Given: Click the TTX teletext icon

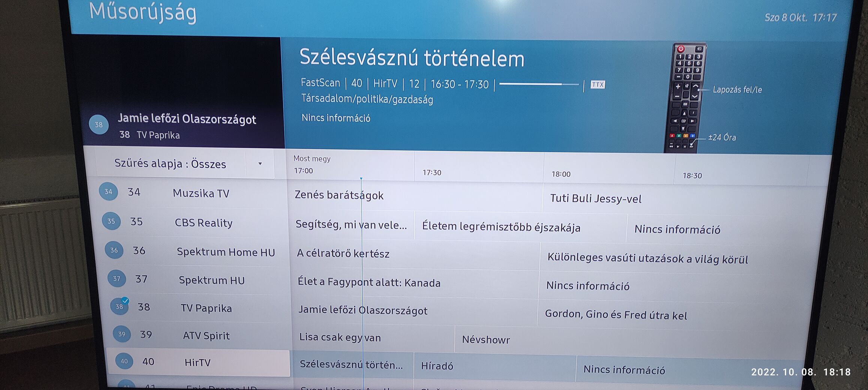Looking at the screenshot, I should click(x=598, y=85).
